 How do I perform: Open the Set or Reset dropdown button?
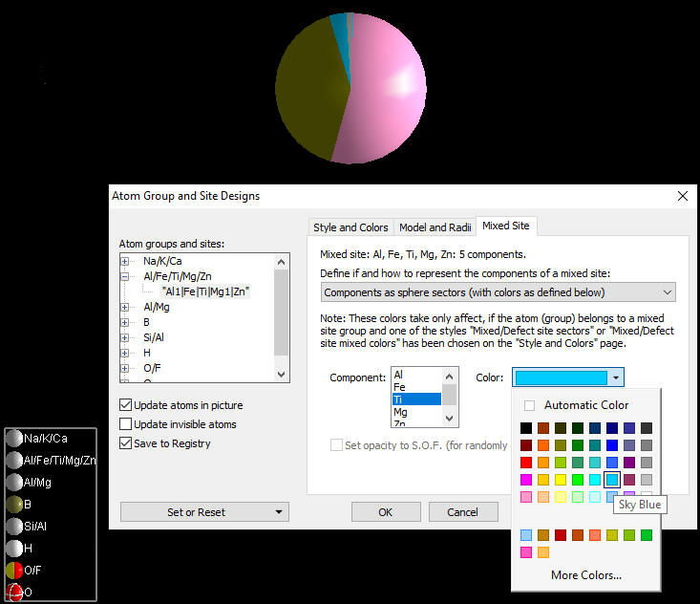pos(203,512)
